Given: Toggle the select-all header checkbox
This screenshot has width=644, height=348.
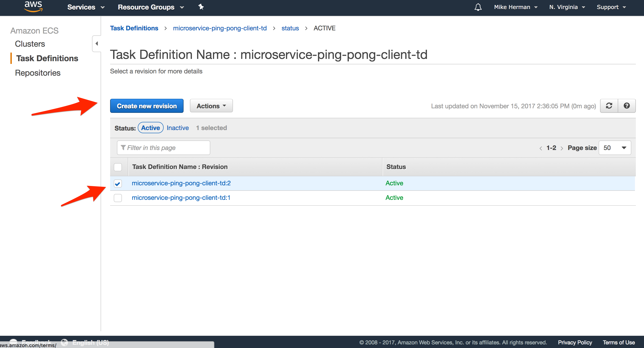Looking at the screenshot, I should tap(118, 167).
